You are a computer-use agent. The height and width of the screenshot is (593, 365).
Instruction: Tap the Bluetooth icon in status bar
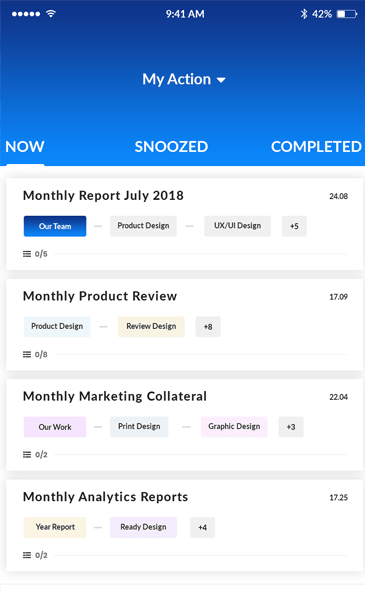[304, 14]
